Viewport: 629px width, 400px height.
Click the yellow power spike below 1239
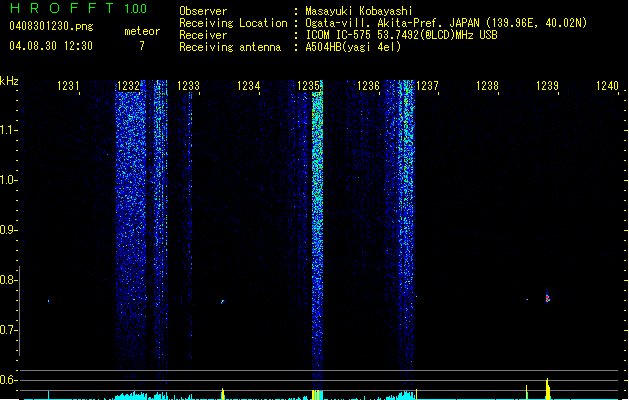pos(548,388)
